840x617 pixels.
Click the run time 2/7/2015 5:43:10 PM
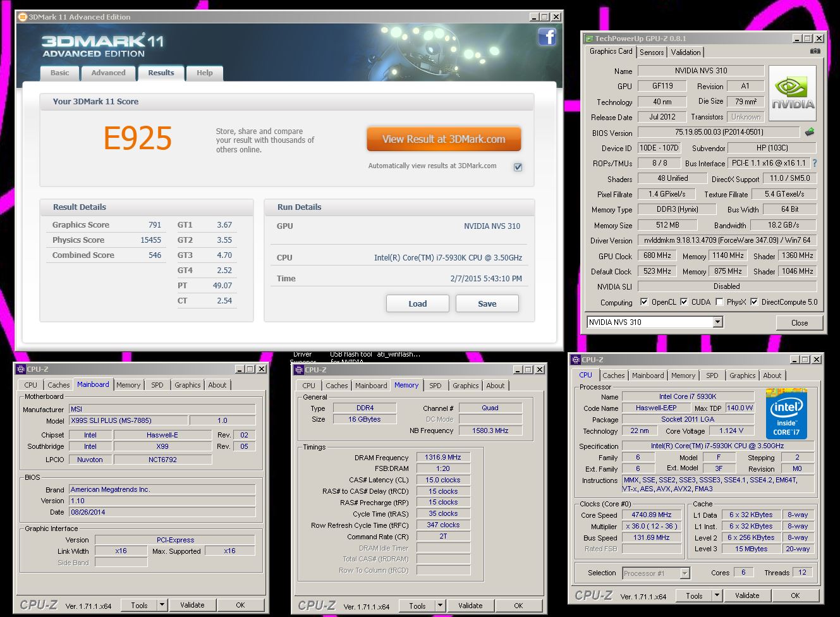486,279
